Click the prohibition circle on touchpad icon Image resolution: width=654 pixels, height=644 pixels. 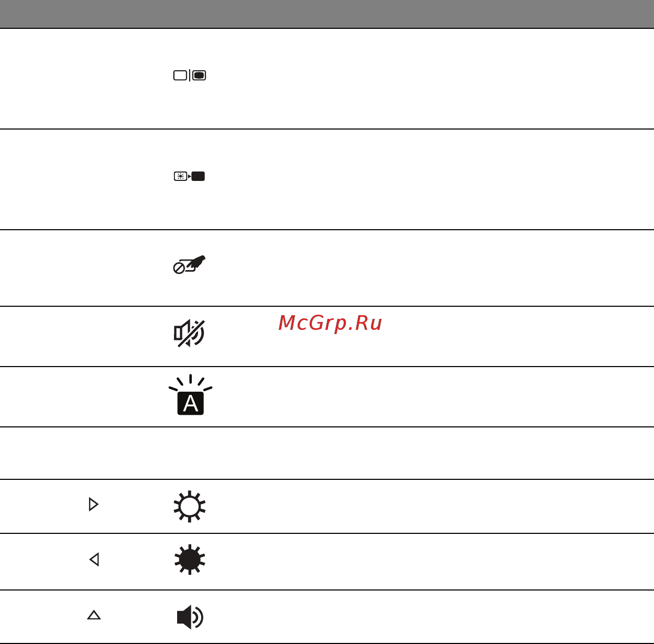178,269
